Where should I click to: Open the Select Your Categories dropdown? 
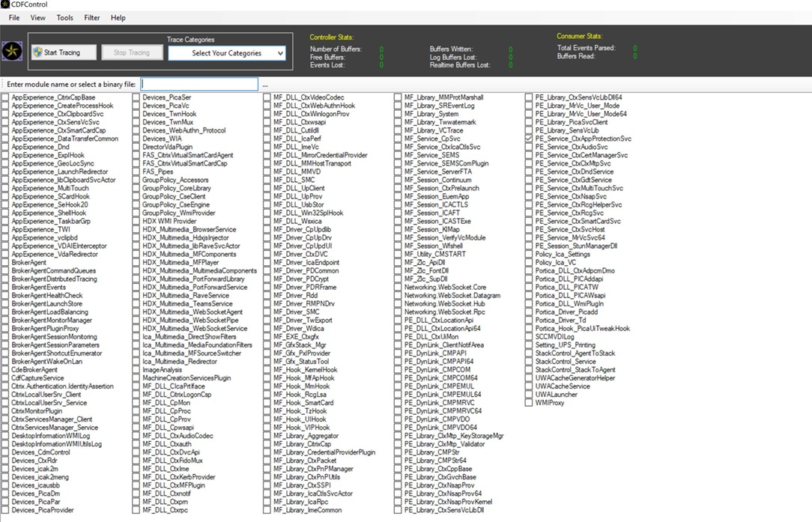227,53
